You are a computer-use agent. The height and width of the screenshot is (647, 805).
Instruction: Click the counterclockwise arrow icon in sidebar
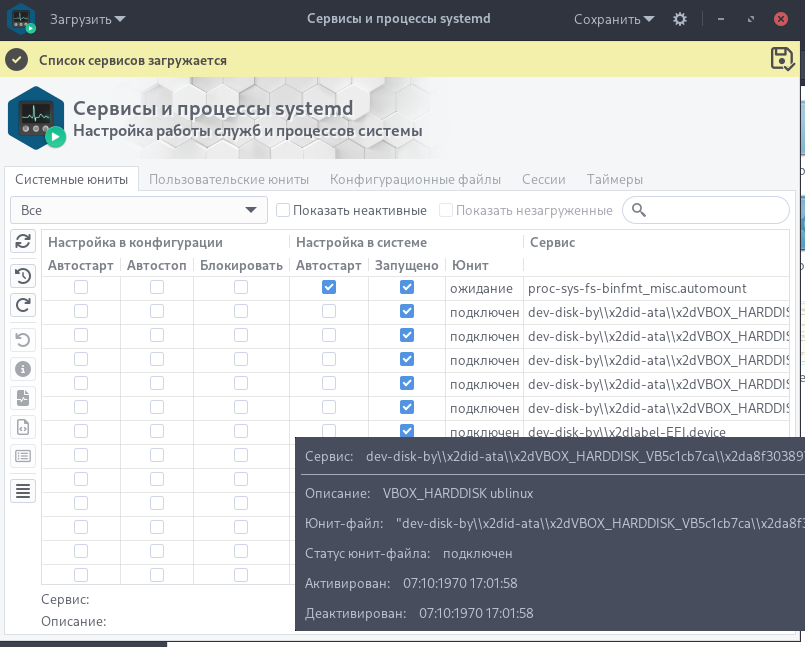[23, 340]
